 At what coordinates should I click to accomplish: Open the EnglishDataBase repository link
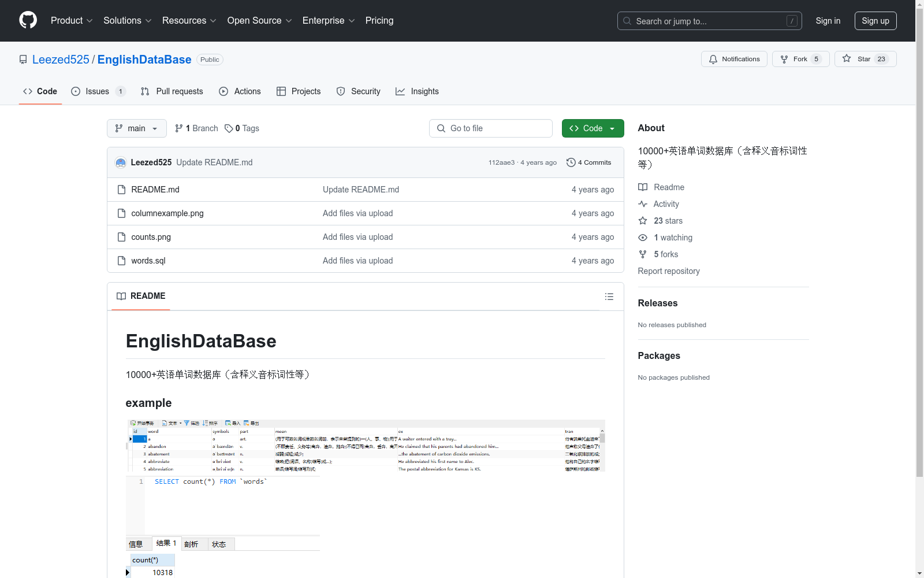[x=144, y=60]
